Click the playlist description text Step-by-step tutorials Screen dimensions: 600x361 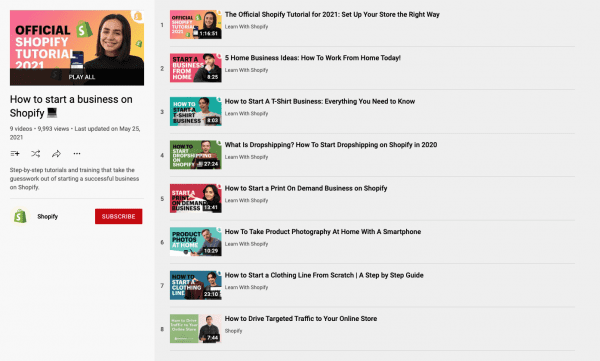point(74,178)
